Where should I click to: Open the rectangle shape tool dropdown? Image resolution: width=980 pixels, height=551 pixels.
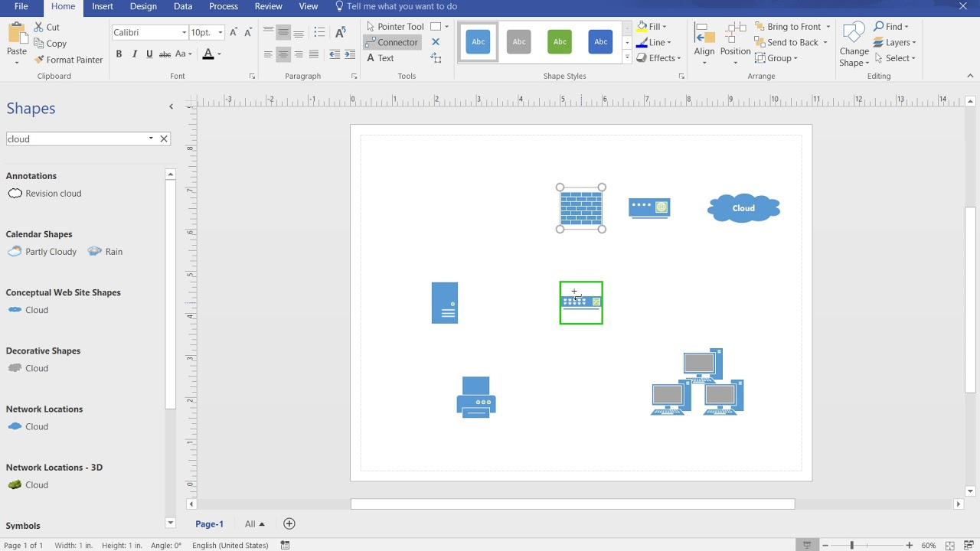point(446,26)
